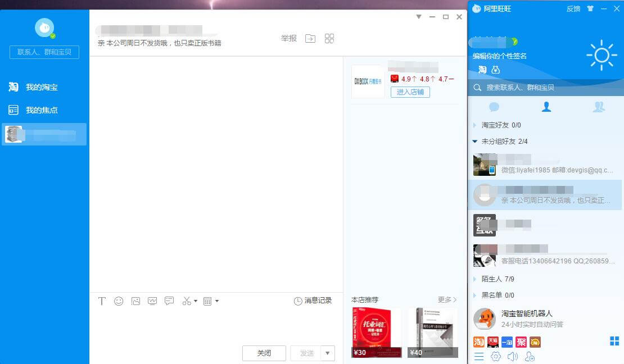This screenshot has width=624, height=364.
Task: Click the search box 联系人、群和宝贝 in sidebar
Action: [x=44, y=52]
